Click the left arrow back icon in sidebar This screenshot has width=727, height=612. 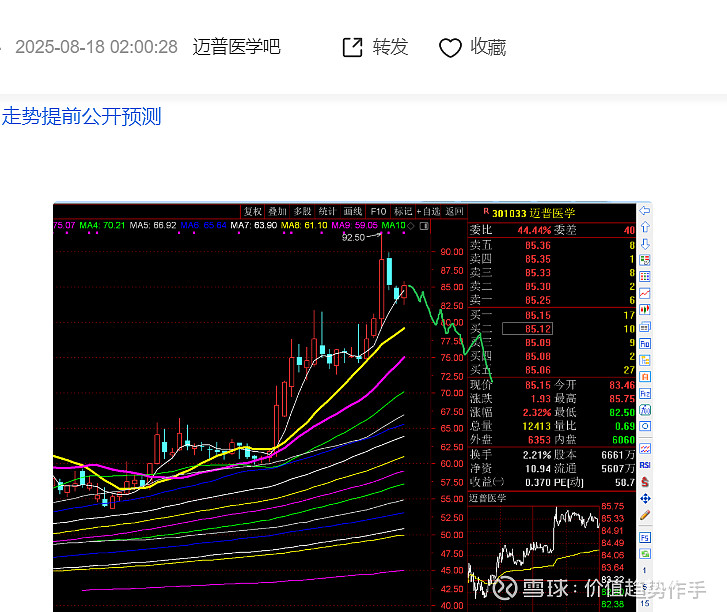coord(644,210)
